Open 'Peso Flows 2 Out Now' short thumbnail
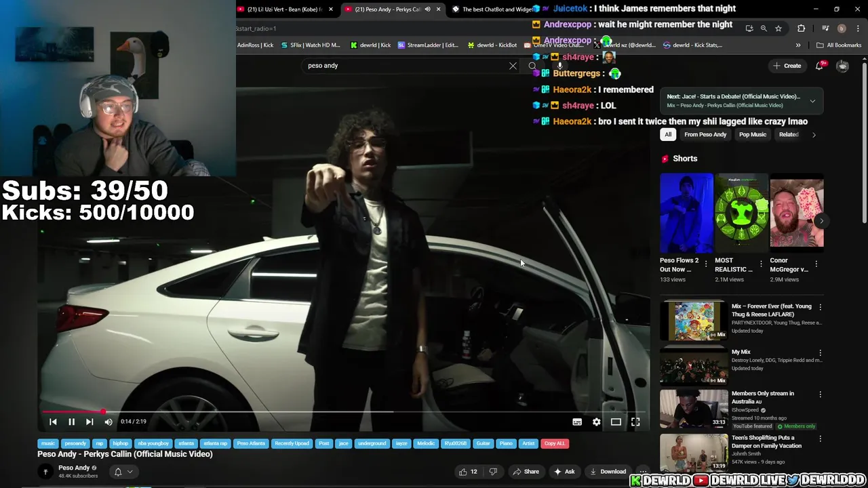 click(686, 213)
